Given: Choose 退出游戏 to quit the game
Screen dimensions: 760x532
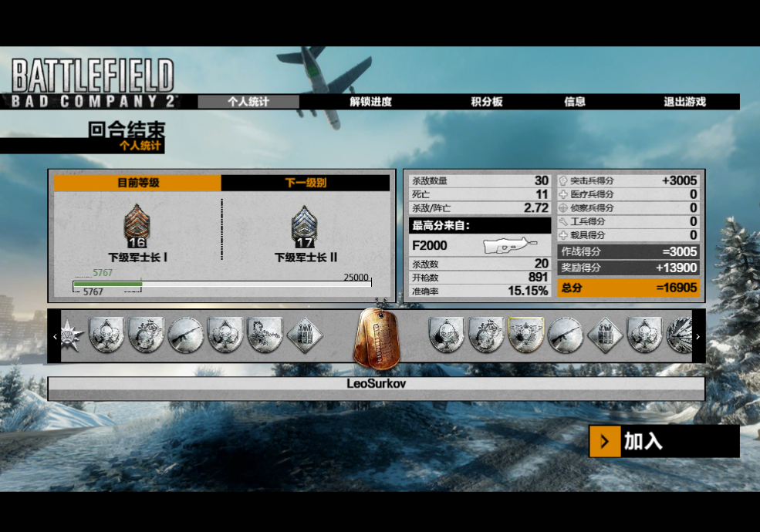Looking at the screenshot, I should (684, 102).
